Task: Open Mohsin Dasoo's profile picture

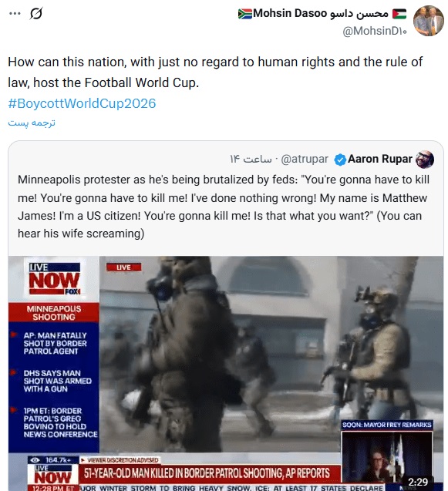Action: [428, 21]
